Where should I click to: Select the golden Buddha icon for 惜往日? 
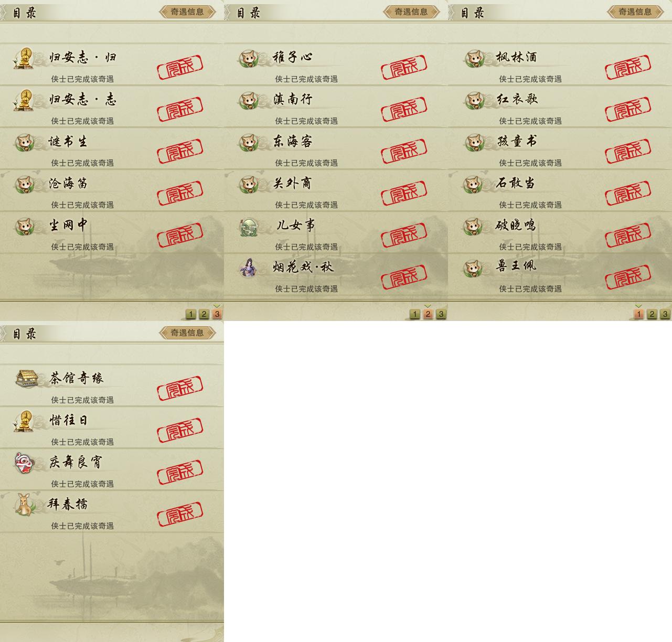(24, 421)
